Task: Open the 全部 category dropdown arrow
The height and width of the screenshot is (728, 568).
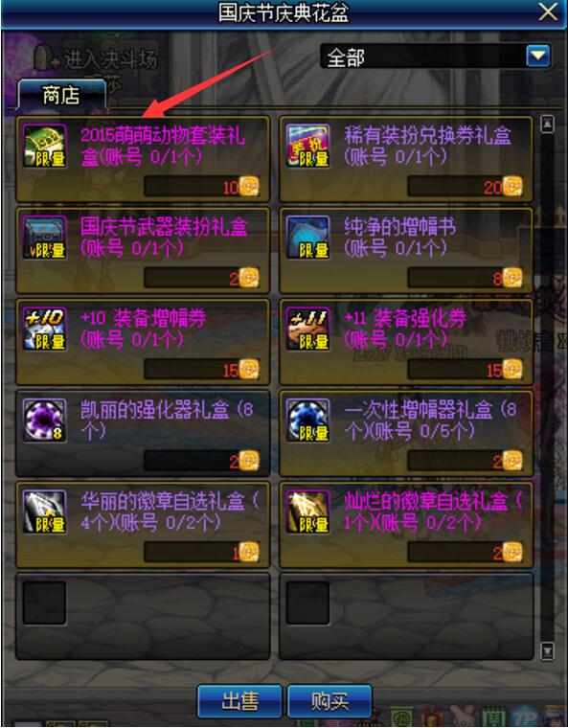Action: pyautogui.click(x=538, y=57)
